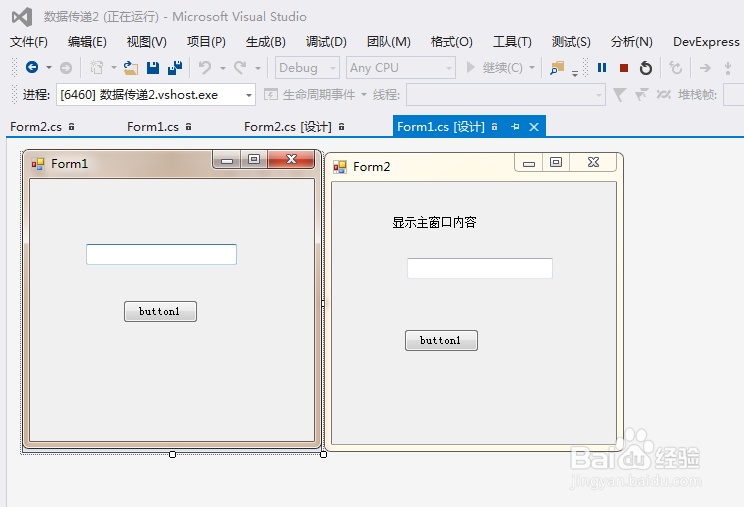744x507 pixels.
Task: Expand the redo history dropdown arrow
Action: pyautogui.click(x=258, y=68)
